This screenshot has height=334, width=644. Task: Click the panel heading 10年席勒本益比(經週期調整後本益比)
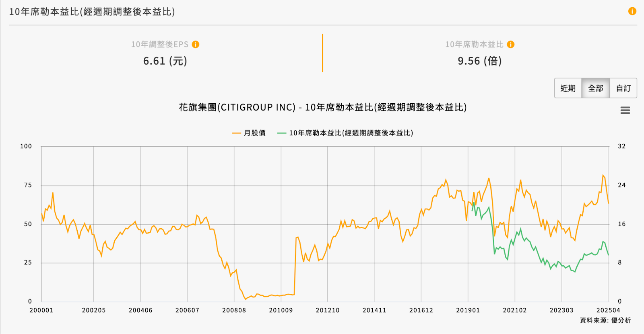[x=92, y=12]
